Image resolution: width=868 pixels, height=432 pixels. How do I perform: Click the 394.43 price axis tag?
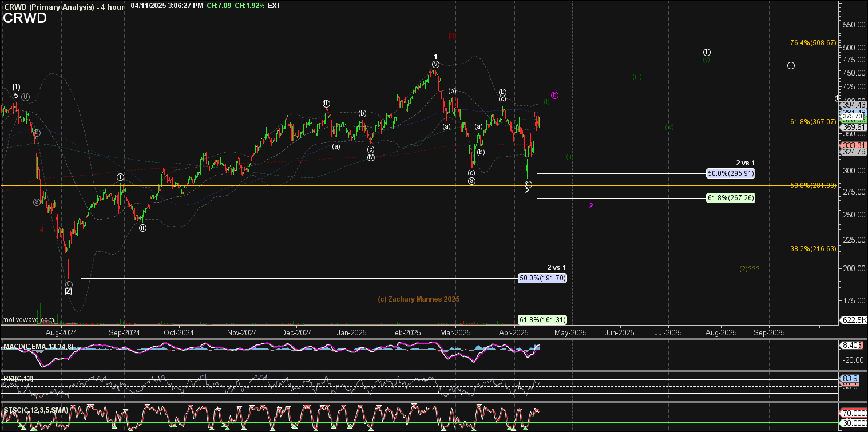coord(853,104)
